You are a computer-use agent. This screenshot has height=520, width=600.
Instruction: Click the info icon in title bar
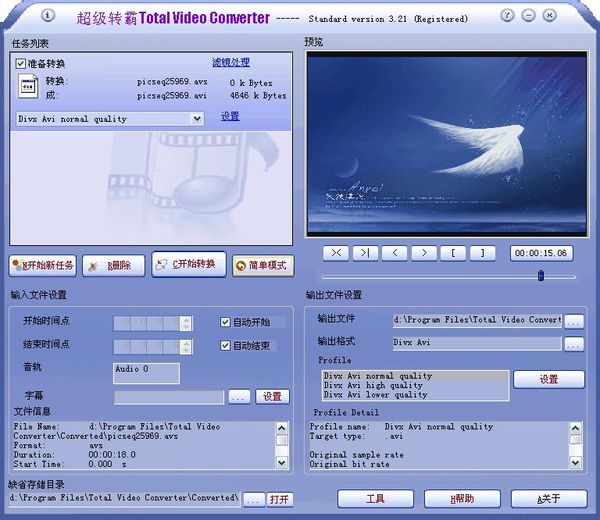[48, 15]
